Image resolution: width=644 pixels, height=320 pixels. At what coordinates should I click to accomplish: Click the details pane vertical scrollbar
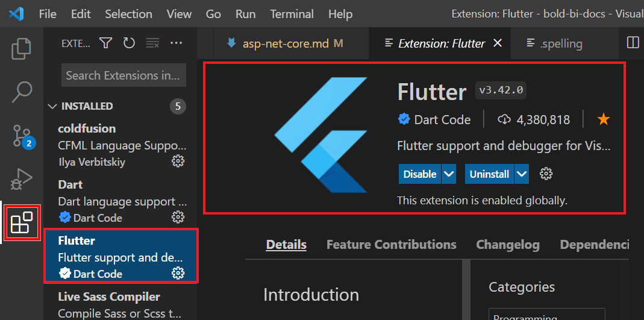click(466, 290)
